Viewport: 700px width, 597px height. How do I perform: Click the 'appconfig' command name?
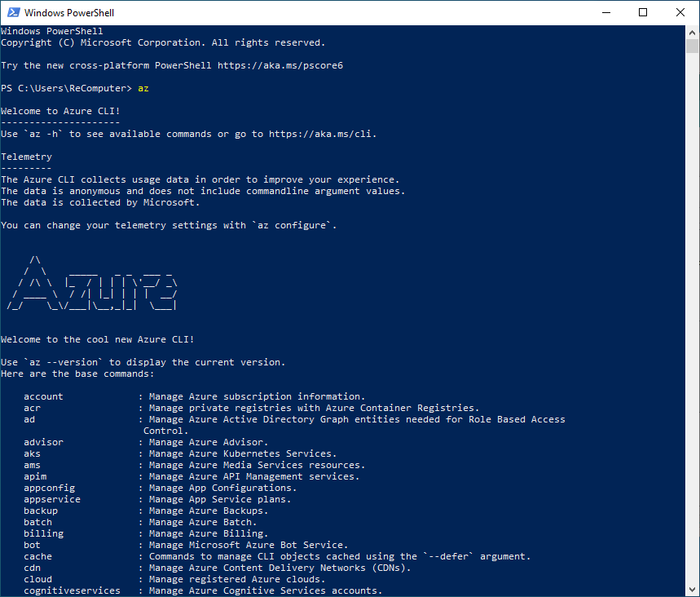(x=49, y=488)
